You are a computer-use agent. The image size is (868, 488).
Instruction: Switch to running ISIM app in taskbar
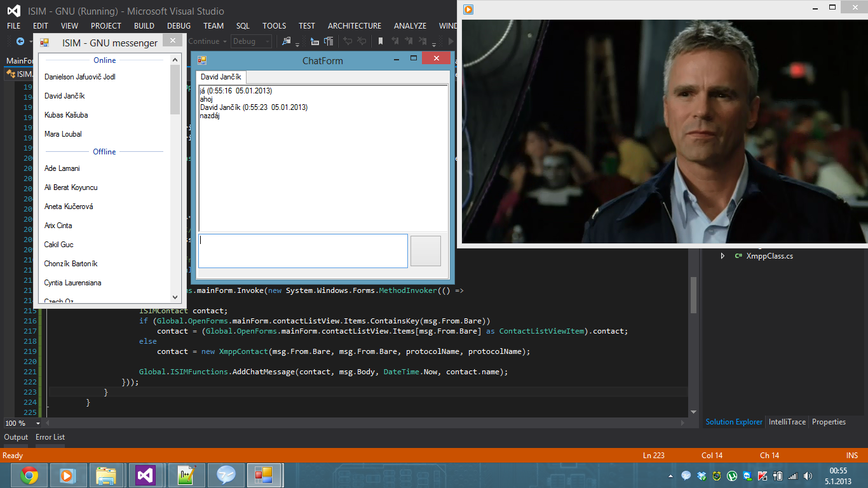tap(264, 475)
